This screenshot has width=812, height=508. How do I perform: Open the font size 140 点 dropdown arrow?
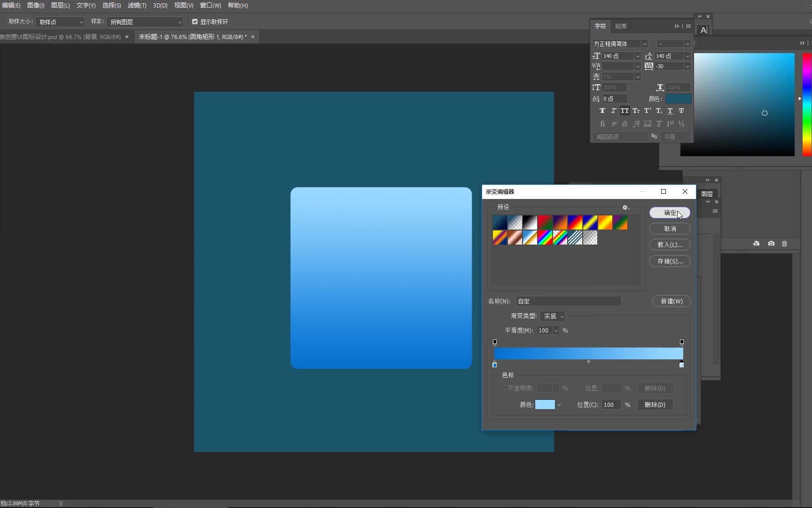(x=638, y=56)
